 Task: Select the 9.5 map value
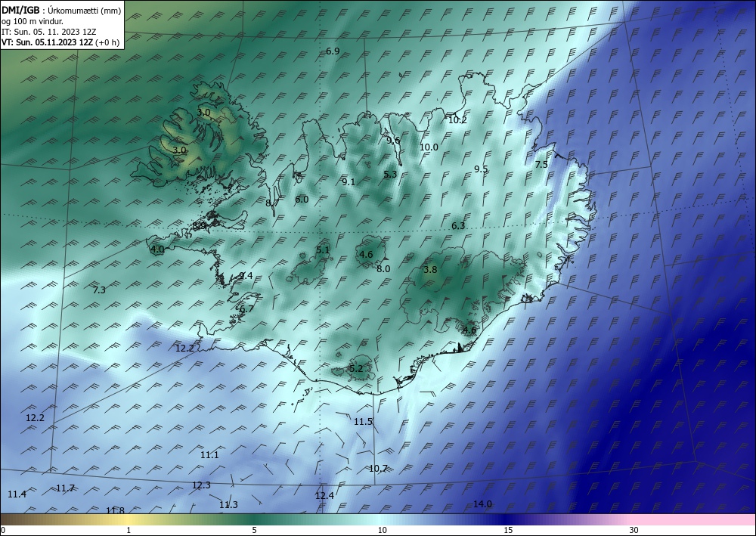[481, 169]
